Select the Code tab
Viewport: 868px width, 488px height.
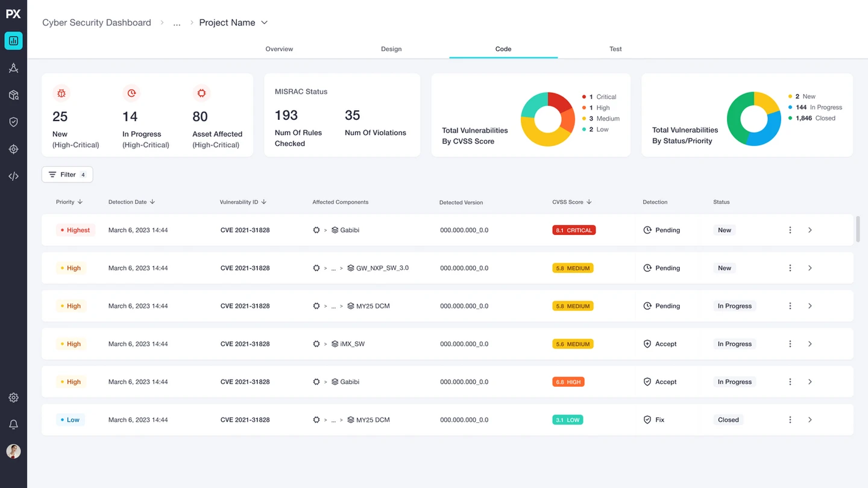503,49
